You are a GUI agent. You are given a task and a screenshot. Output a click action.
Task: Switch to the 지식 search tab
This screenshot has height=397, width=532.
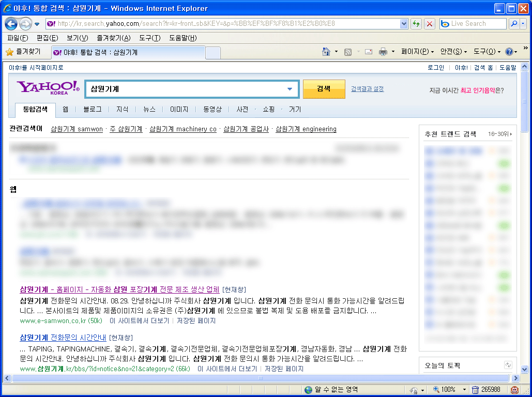coord(122,109)
